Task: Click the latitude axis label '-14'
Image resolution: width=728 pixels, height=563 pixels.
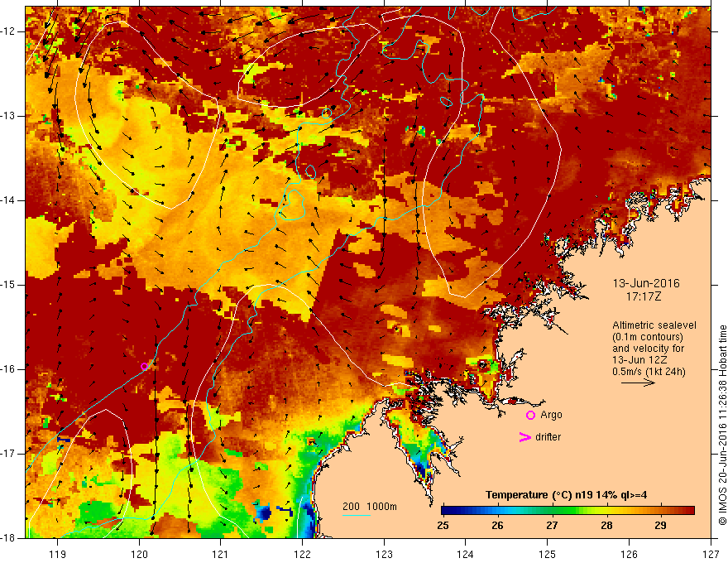Action: pyautogui.click(x=8, y=200)
